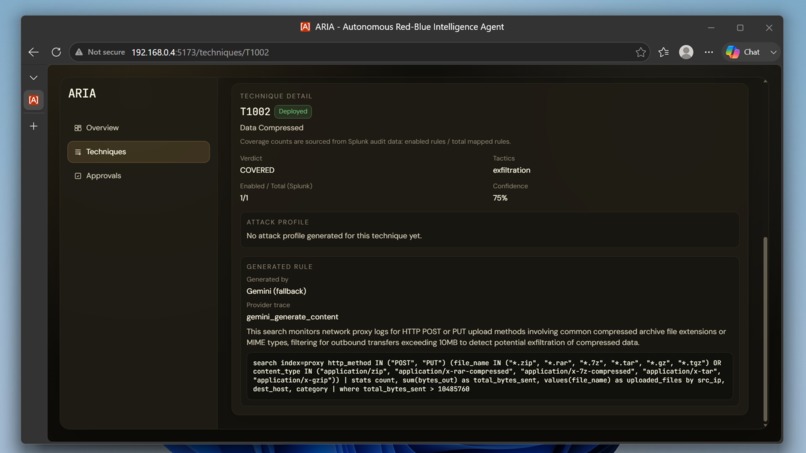Close the browser window
This screenshot has height=453, width=806.
click(769, 27)
